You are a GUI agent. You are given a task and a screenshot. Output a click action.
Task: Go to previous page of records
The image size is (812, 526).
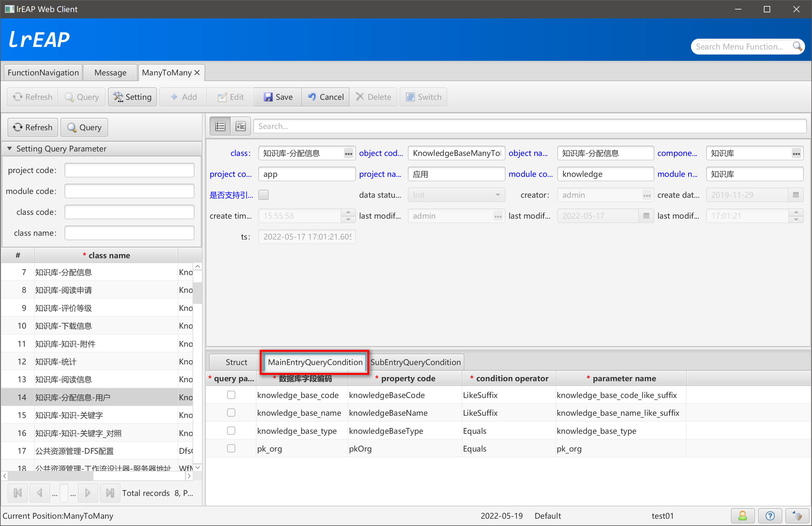click(40, 493)
